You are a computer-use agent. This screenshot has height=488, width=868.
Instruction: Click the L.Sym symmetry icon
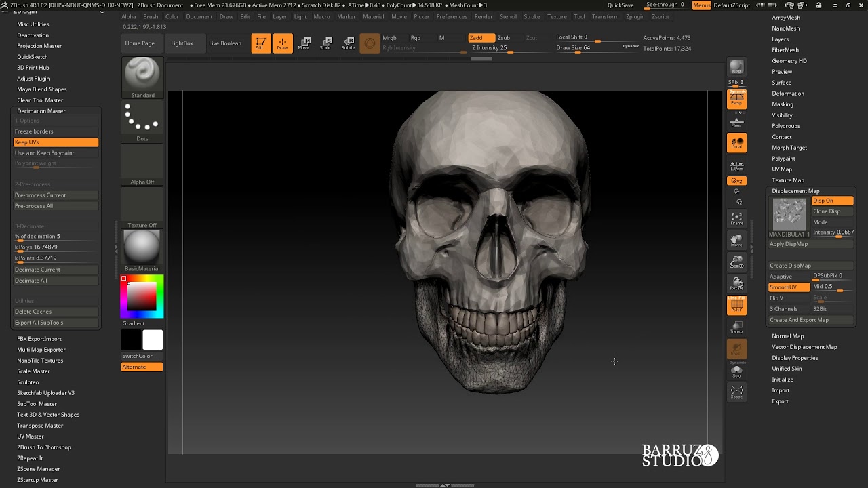tap(736, 165)
